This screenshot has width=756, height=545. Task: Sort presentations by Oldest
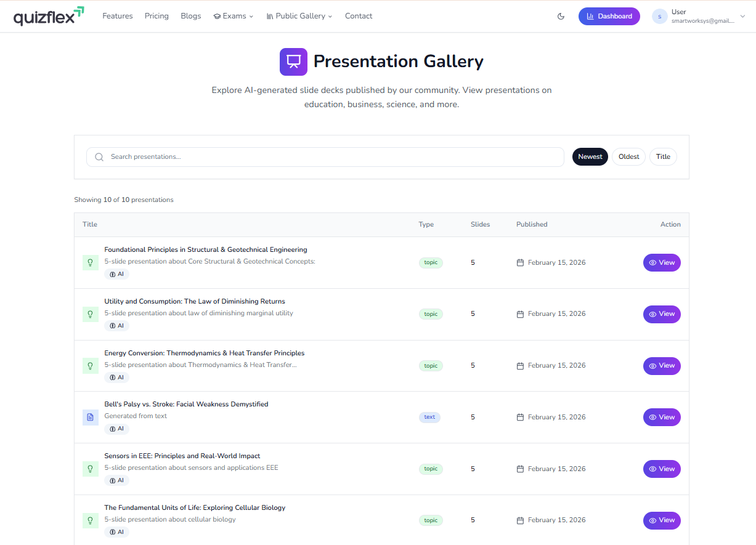tap(628, 157)
